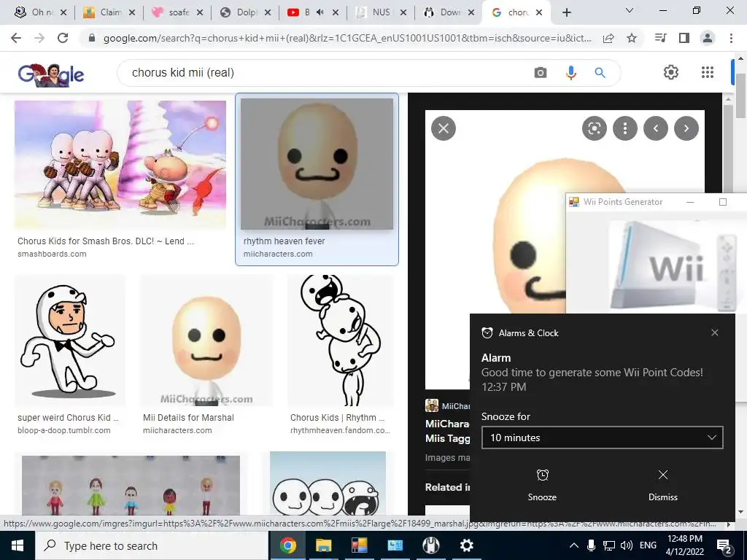Search by image using camera icon
Screen dimensions: 747x560
pos(541,73)
